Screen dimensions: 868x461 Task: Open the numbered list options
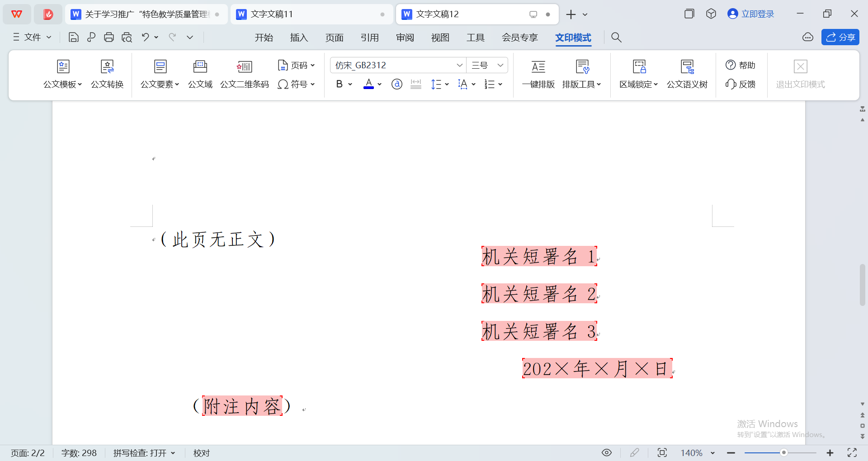[x=493, y=85]
